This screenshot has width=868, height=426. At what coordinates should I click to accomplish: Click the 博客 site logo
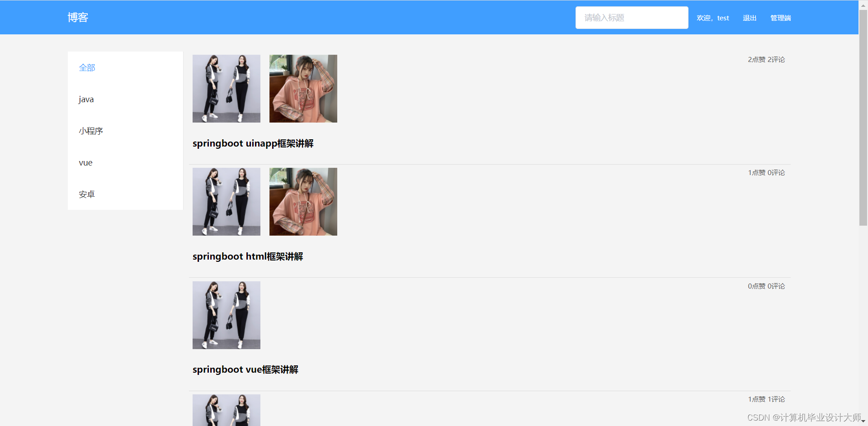(x=78, y=17)
